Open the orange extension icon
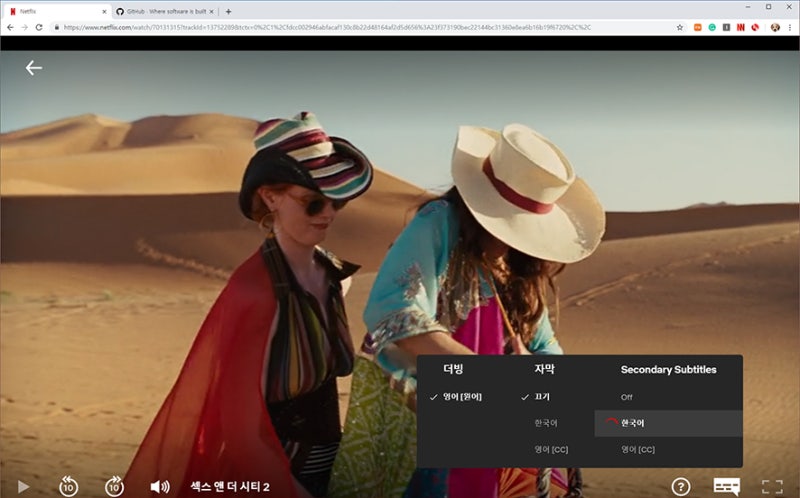Viewport: 800px width, 498px height. click(x=697, y=27)
